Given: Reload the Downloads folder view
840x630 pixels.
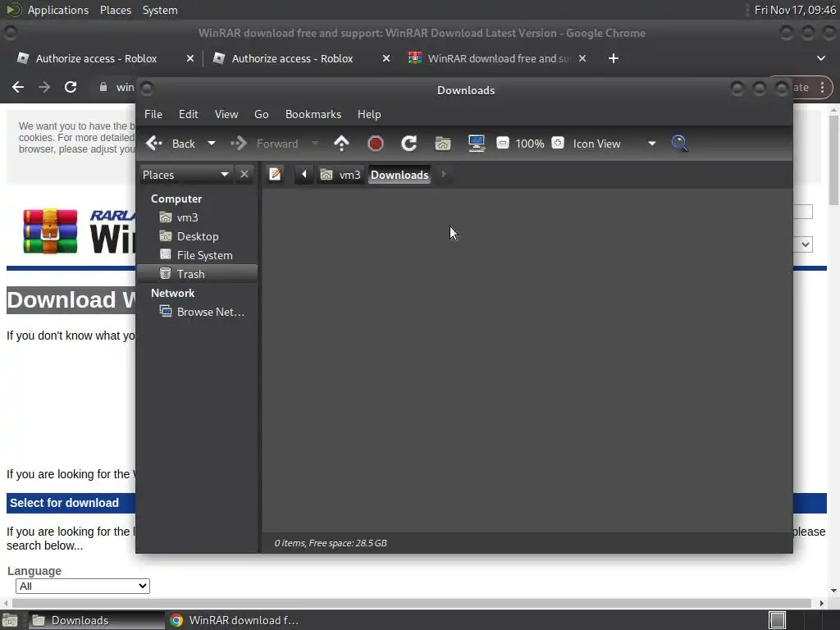Looking at the screenshot, I should [x=409, y=144].
